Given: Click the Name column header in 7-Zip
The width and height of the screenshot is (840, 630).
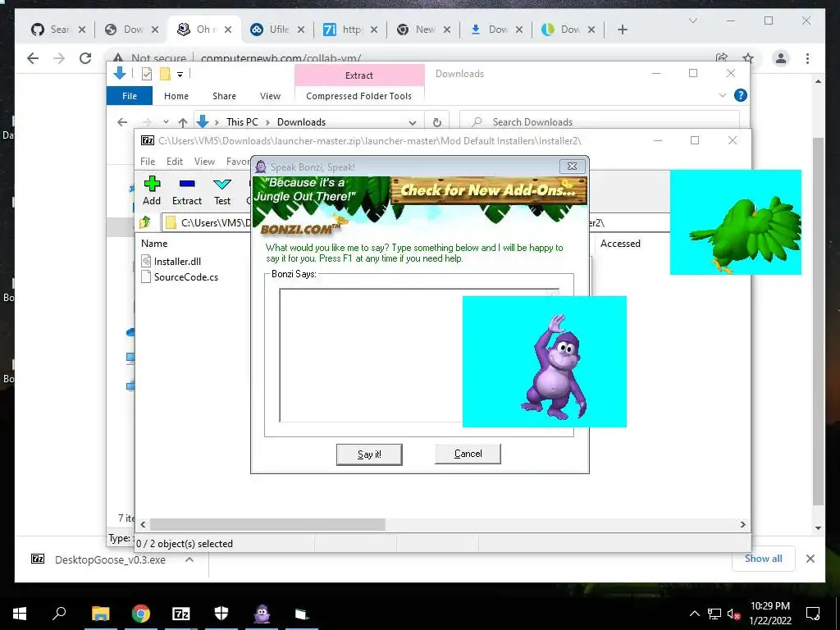Looking at the screenshot, I should coord(154,243).
